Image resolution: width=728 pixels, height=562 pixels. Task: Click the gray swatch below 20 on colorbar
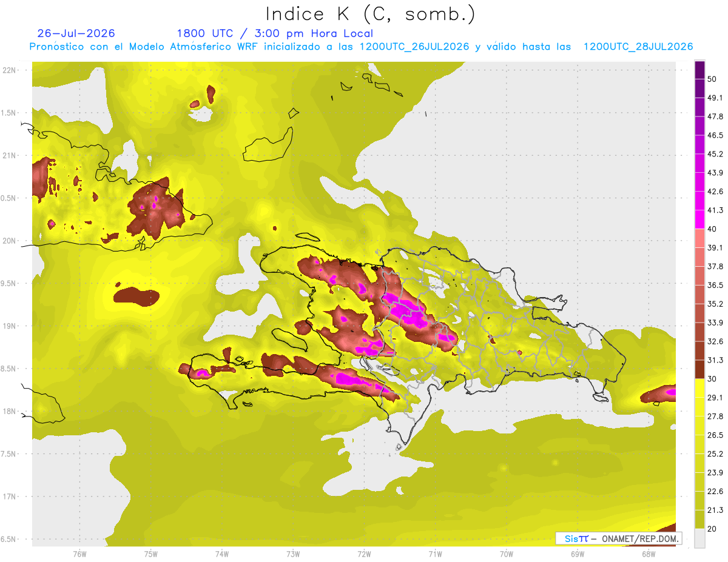coord(700,538)
